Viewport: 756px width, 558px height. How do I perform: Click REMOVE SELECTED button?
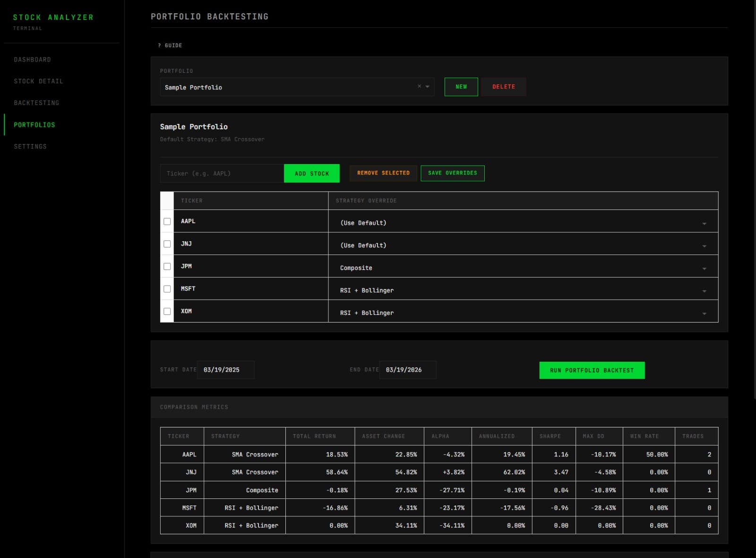coord(383,173)
